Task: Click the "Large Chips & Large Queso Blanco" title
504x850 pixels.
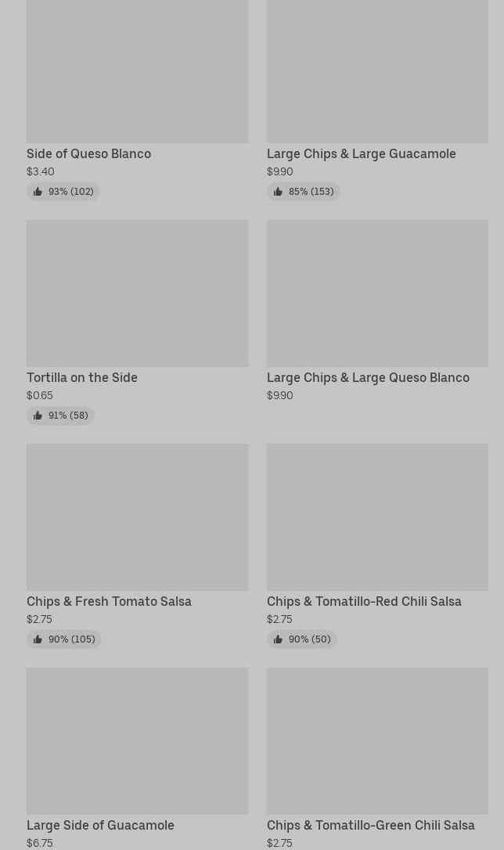Action: click(x=368, y=378)
